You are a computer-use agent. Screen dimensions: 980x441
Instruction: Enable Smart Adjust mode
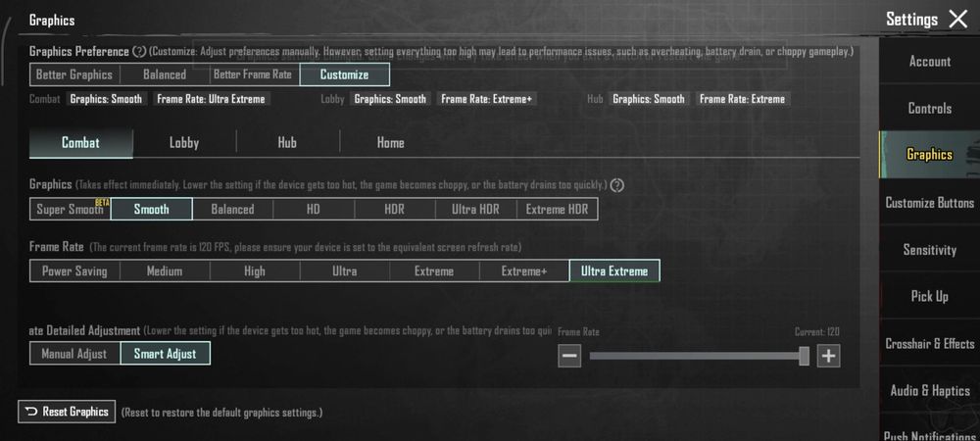tap(165, 354)
